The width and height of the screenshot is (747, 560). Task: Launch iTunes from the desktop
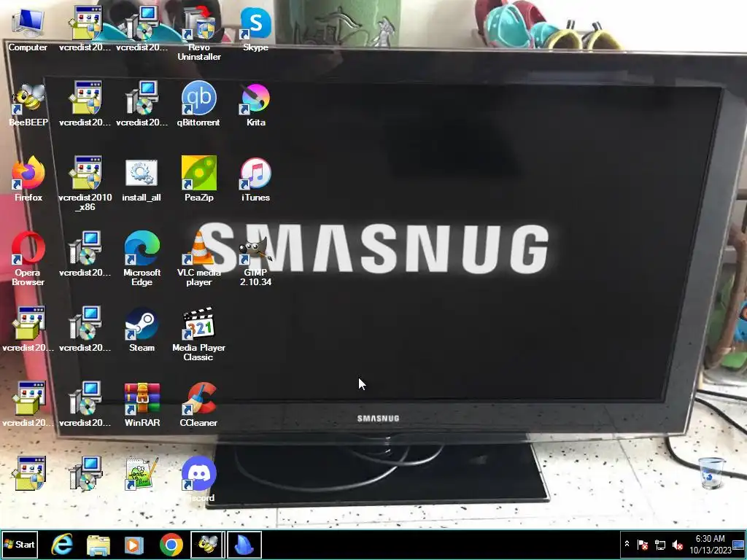coord(256,180)
